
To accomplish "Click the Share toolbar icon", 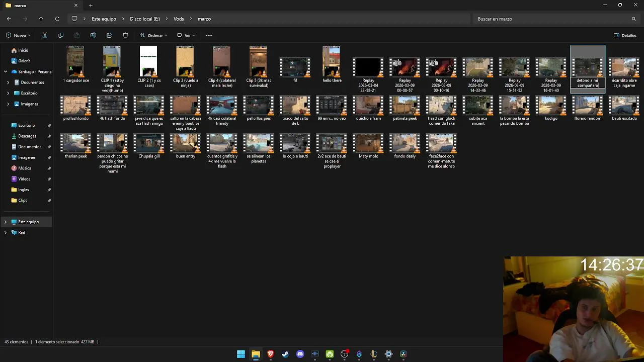I will (109, 35).
